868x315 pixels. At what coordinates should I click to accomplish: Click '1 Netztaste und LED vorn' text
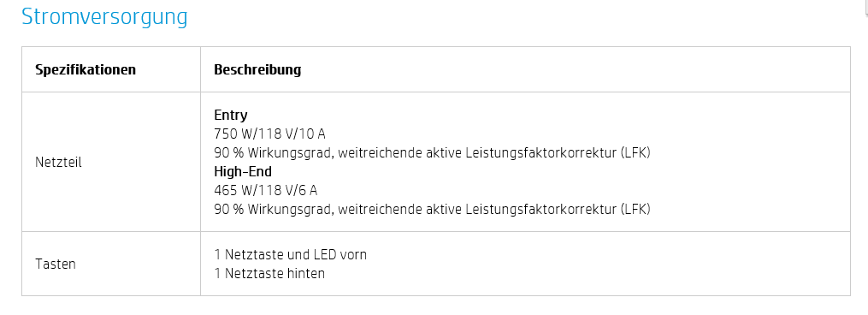click(291, 254)
